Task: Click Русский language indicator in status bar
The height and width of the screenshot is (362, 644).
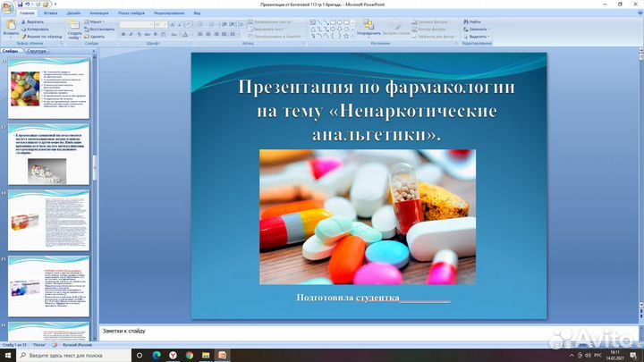Action: pyautogui.click(x=77, y=345)
